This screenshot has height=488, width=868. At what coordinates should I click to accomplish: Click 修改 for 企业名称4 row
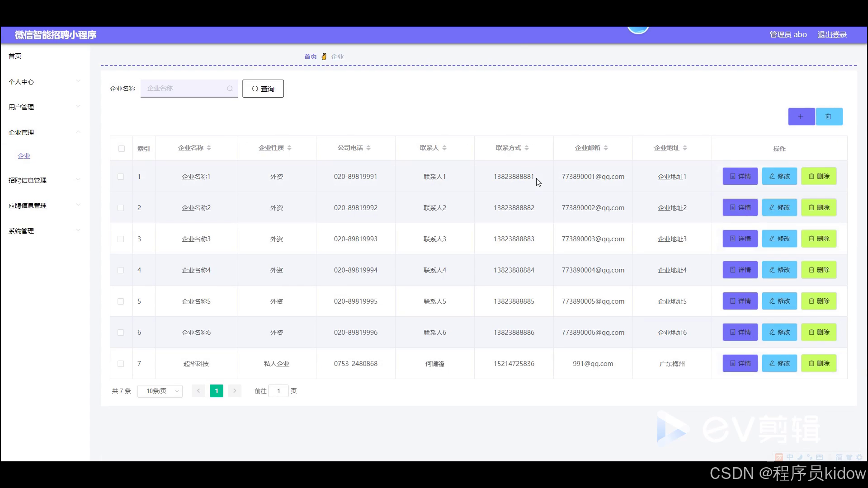[779, 270]
